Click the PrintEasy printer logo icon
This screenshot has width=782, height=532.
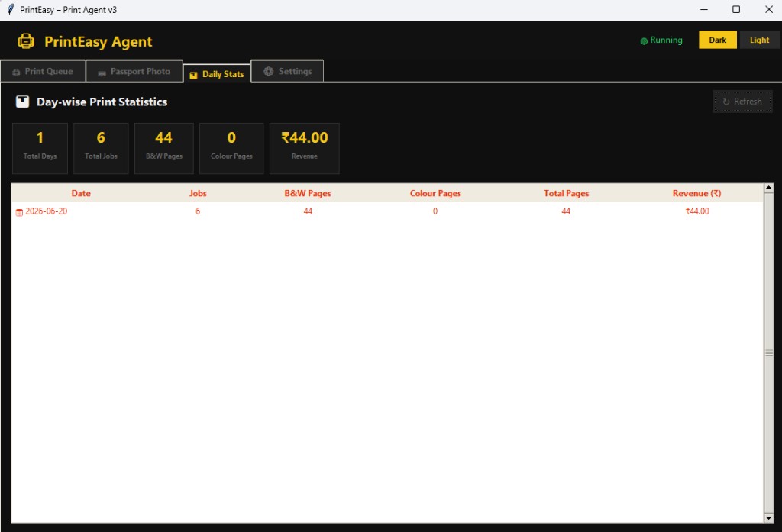click(26, 41)
